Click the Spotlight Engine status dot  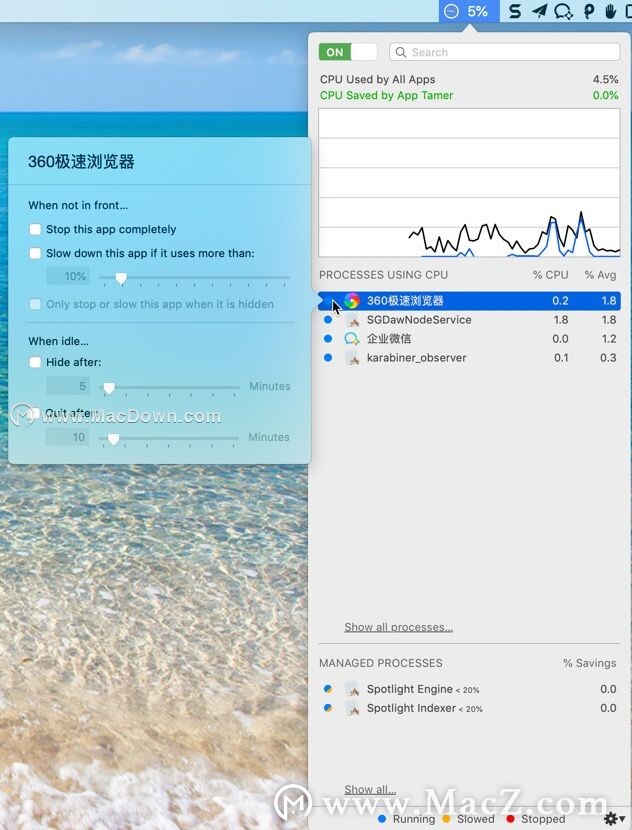point(328,689)
